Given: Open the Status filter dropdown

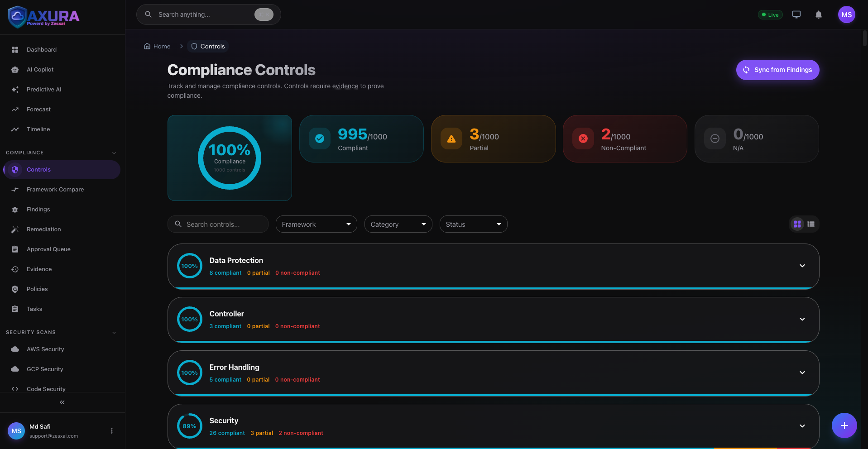Looking at the screenshot, I should click(x=474, y=224).
